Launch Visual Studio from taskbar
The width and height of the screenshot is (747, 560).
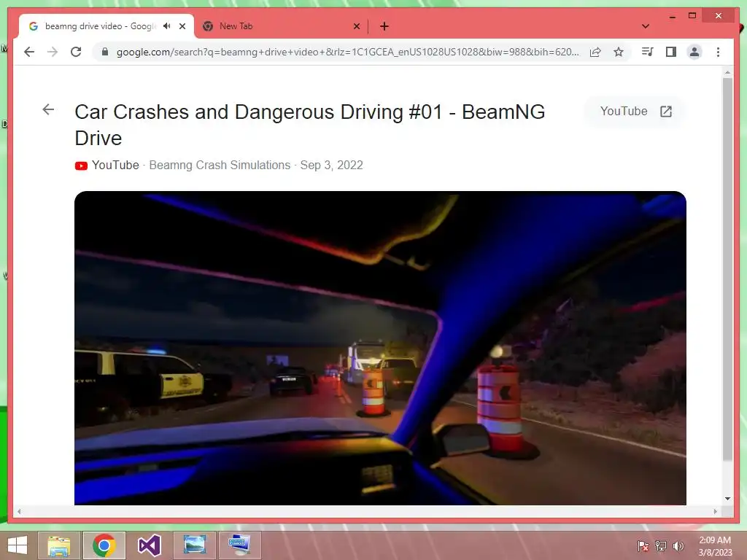pyautogui.click(x=149, y=545)
